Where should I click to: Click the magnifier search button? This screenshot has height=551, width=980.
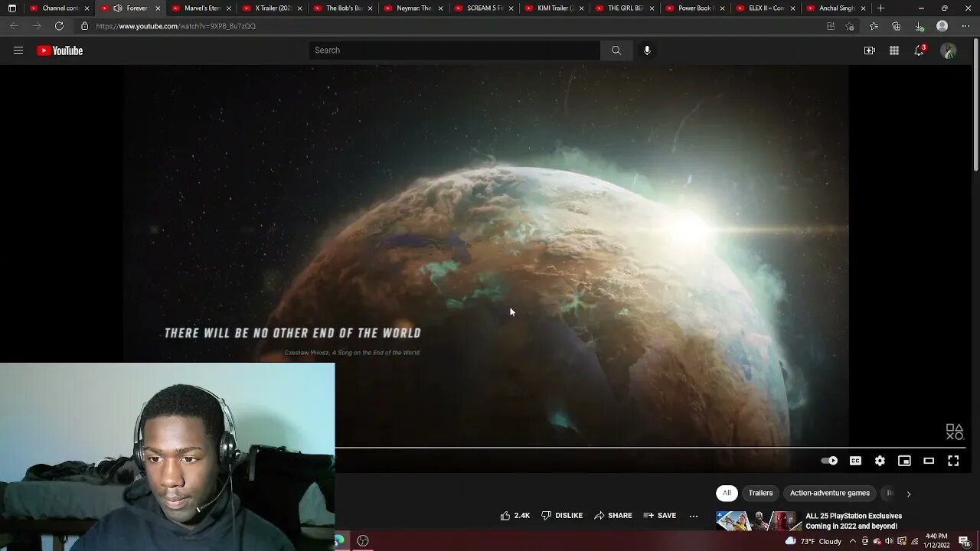pos(616,51)
